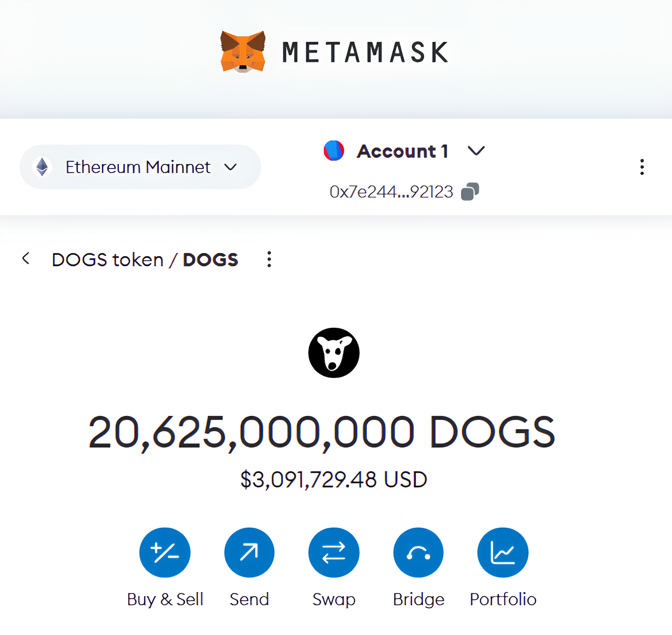Click the Bridge icon button
Screen dimensions: 672x635
(418, 553)
